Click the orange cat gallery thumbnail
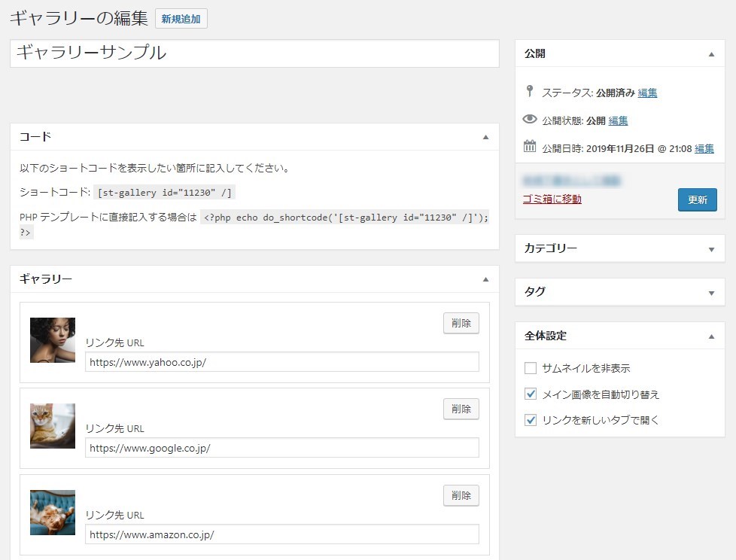The image size is (736, 560). 53,426
